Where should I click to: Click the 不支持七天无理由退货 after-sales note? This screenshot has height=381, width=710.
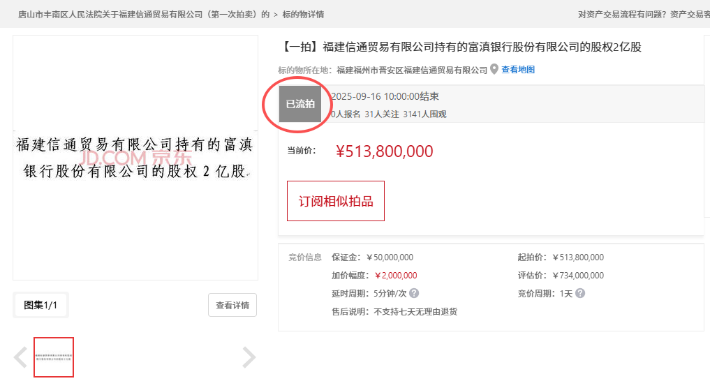tap(415, 312)
